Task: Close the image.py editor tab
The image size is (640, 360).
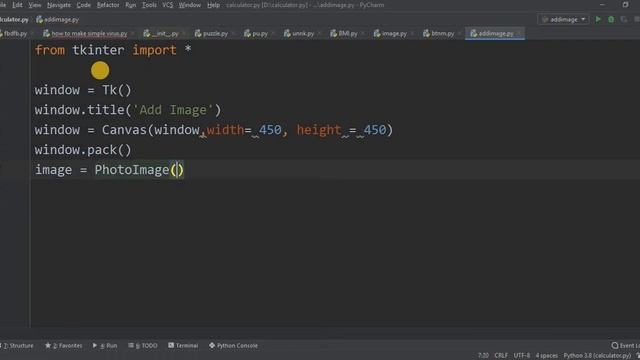Action: pyautogui.click(x=412, y=33)
